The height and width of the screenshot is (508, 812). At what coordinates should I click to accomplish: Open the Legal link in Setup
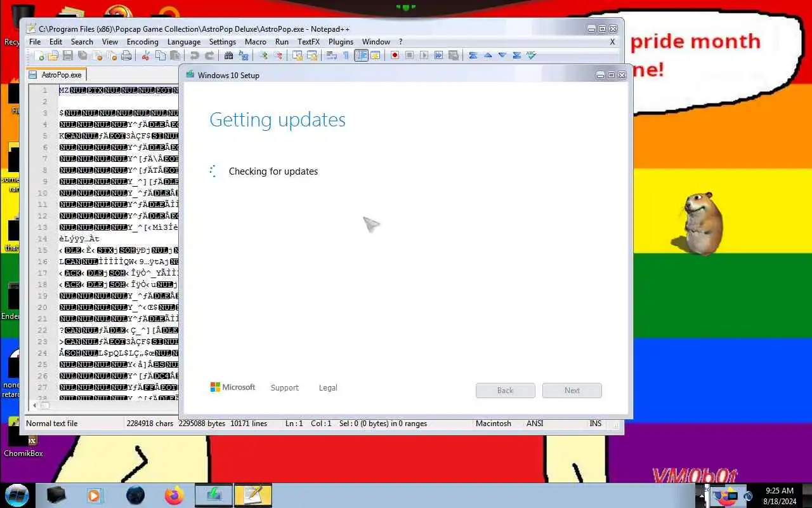(328, 388)
